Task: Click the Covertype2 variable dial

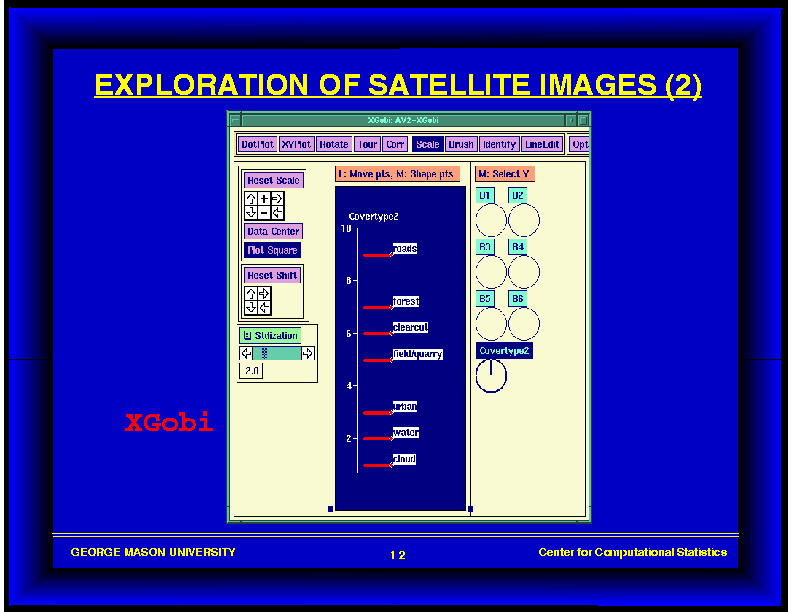Action: coord(491,376)
